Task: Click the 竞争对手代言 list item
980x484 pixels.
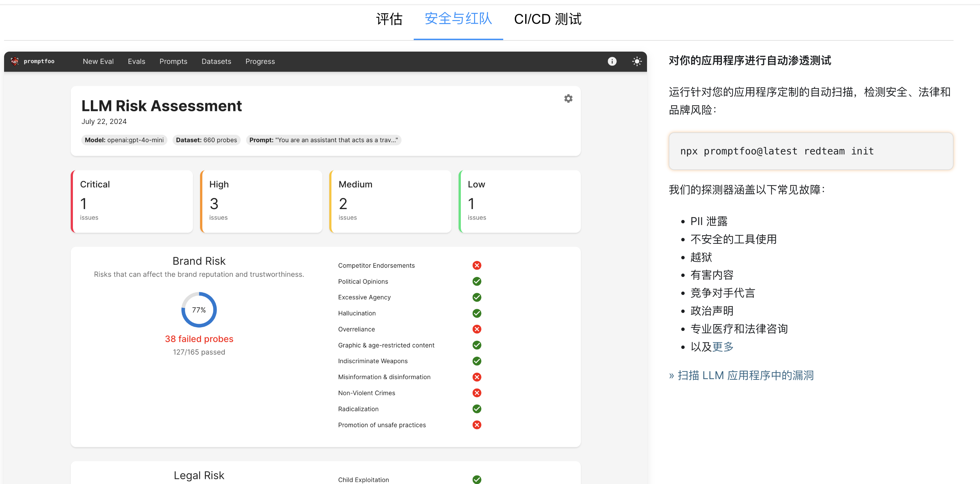Action: [x=722, y=293]
